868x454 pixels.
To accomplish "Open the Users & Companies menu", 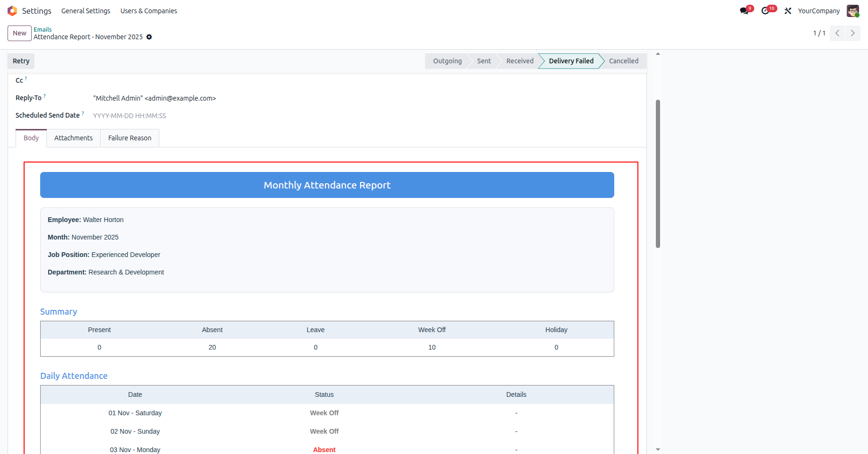I will tap(148, 10).
